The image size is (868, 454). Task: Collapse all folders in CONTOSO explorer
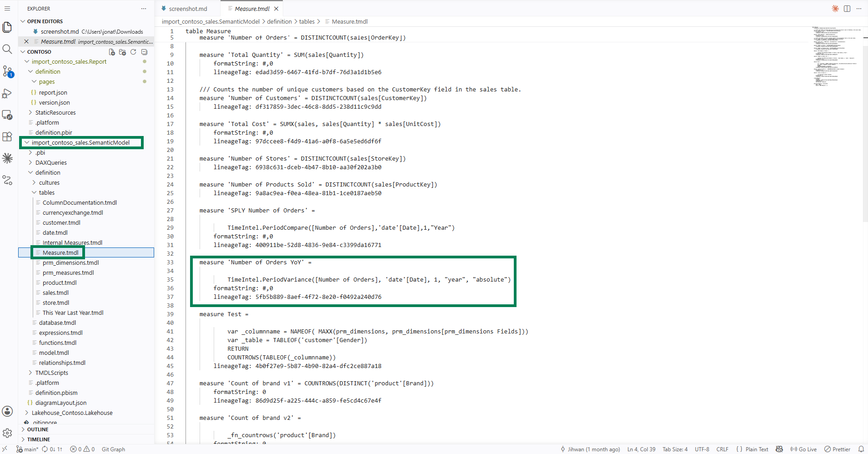[x=144, y=52]
